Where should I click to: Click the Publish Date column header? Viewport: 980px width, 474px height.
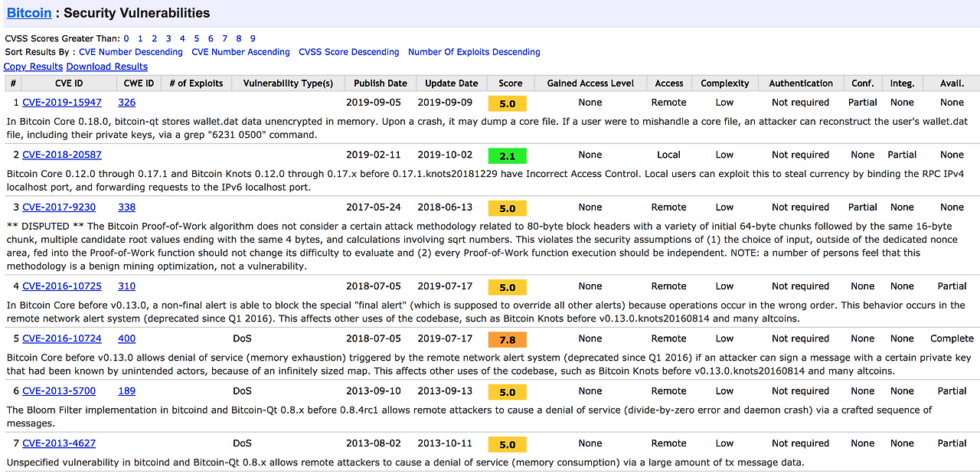tap(381, 83)
